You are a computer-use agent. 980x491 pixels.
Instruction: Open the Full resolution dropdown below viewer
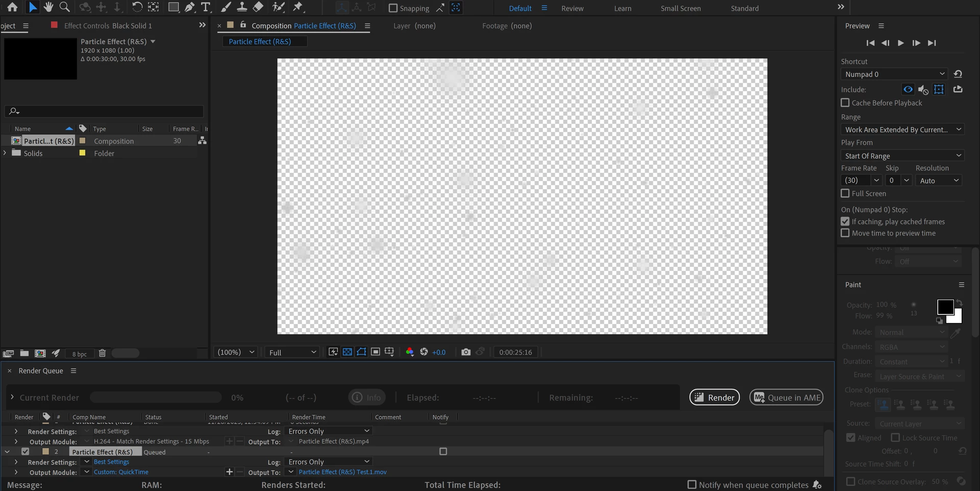point(292,352)
